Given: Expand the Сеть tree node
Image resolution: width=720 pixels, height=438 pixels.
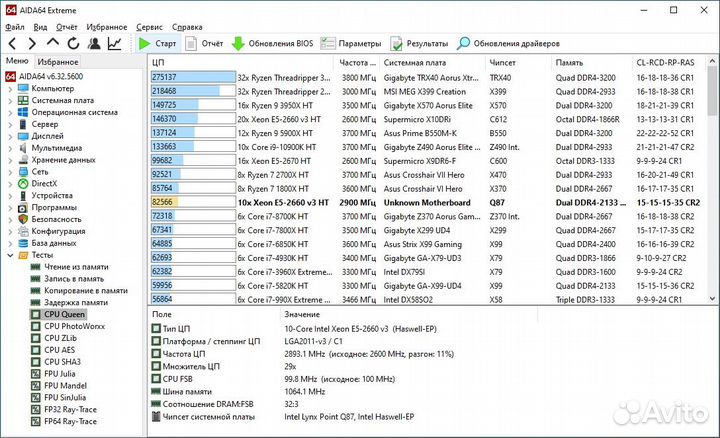Looking at the screenshot, I should click(10, 172).
